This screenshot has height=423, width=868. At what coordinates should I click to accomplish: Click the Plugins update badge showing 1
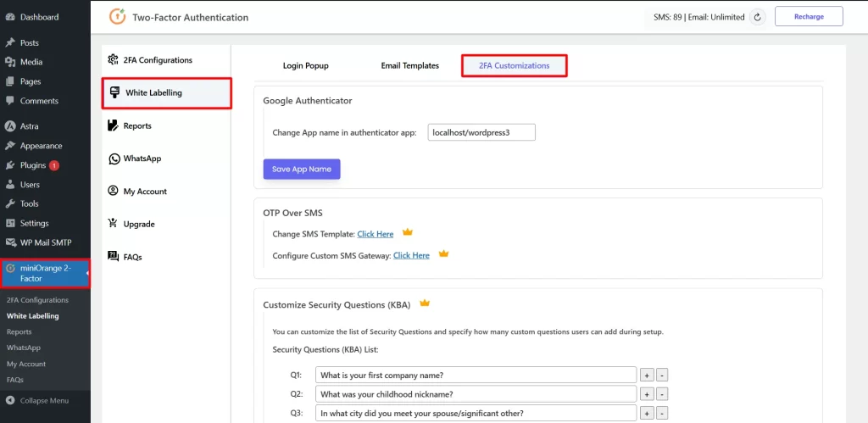pos(54,165)
